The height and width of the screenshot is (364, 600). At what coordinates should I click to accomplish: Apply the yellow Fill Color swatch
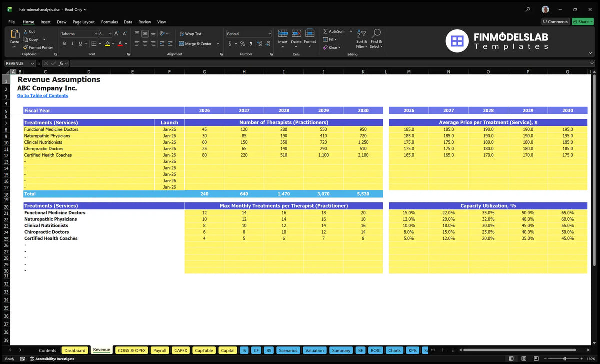point(108,44)
